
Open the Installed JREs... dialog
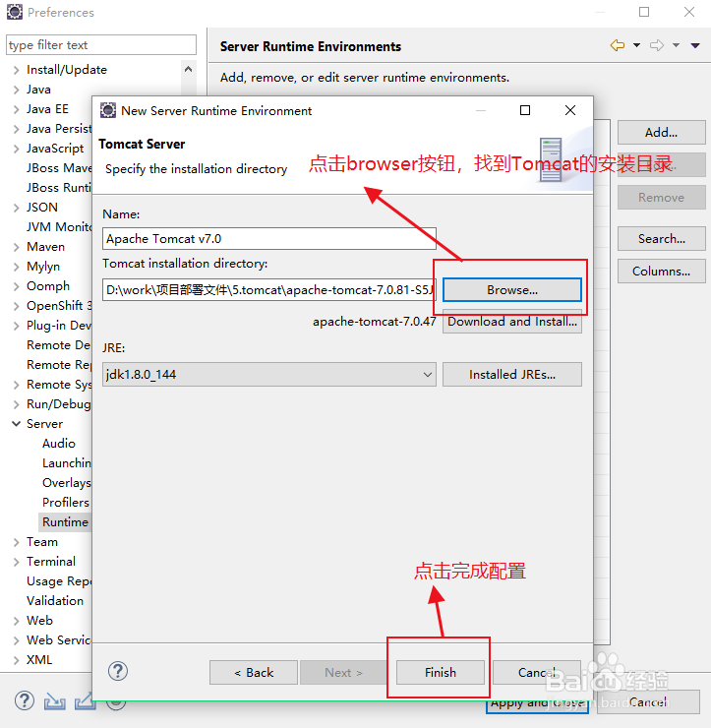pos(512,374)
